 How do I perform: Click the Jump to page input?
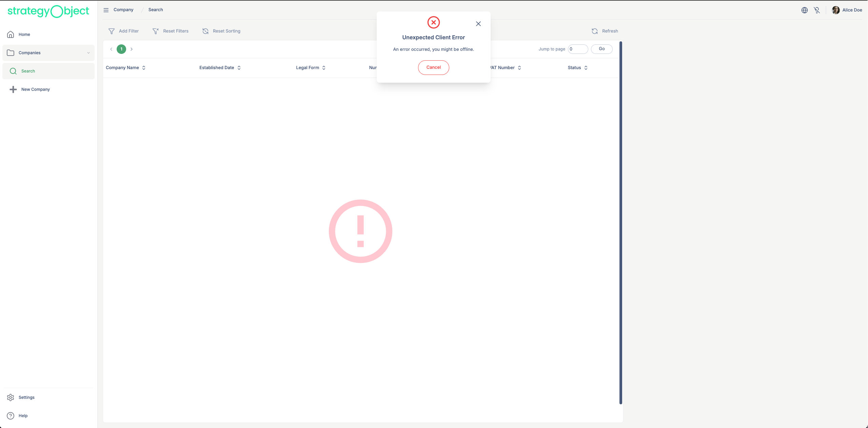click(578, 49)
